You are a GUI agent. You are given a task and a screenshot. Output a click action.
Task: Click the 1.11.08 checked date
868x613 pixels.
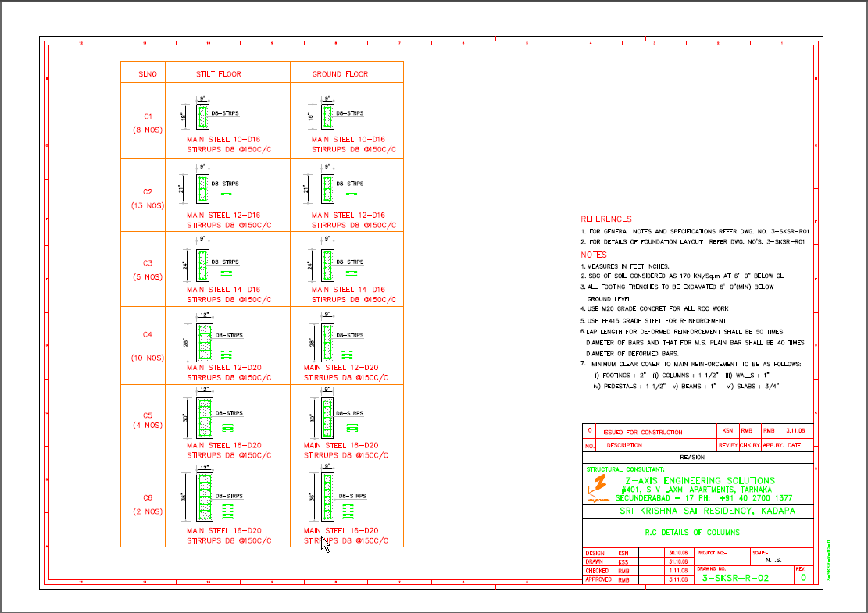point(679,571)
